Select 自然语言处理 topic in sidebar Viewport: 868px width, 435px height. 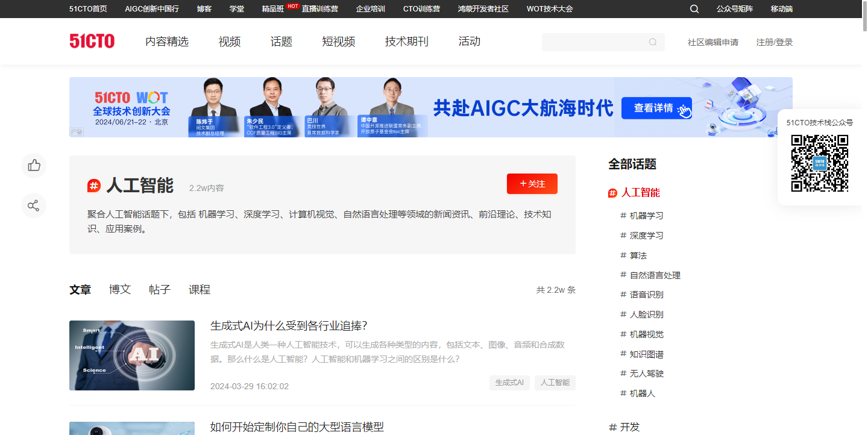(x=655, y=275)
